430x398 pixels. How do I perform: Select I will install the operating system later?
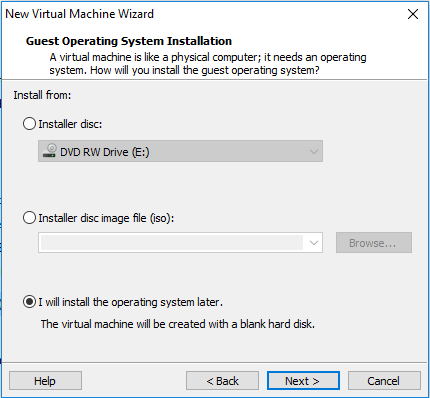(x=29, y=302)
